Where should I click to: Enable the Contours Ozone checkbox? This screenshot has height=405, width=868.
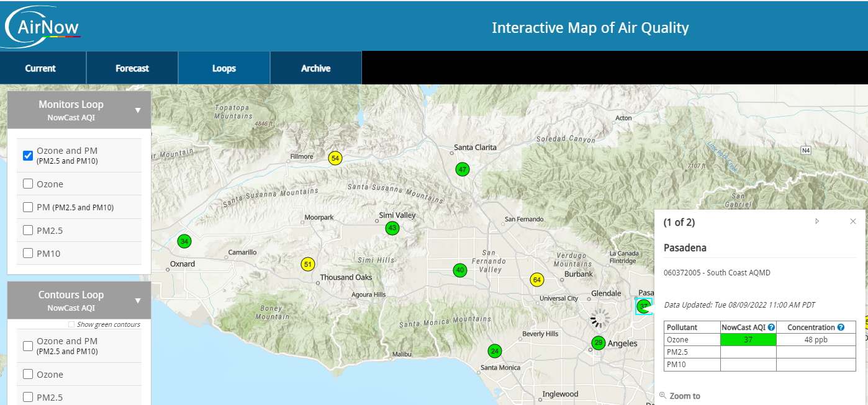(28, 374)
